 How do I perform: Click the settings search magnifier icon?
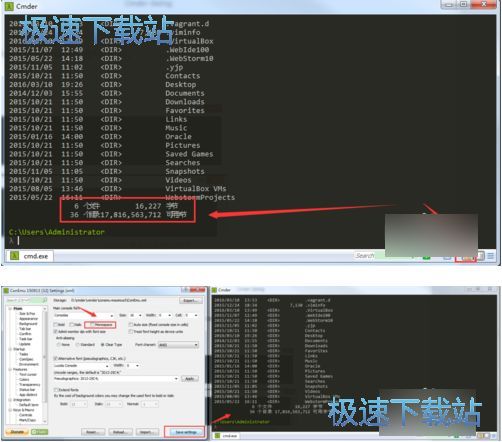[44, 300]
